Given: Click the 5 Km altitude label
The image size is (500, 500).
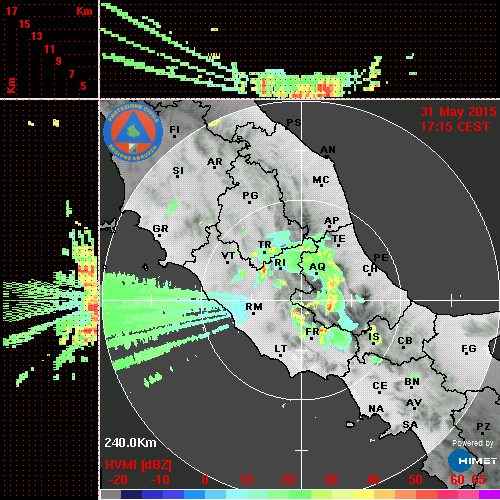Looking at the screenshot, I should click(x=83, y=86).
